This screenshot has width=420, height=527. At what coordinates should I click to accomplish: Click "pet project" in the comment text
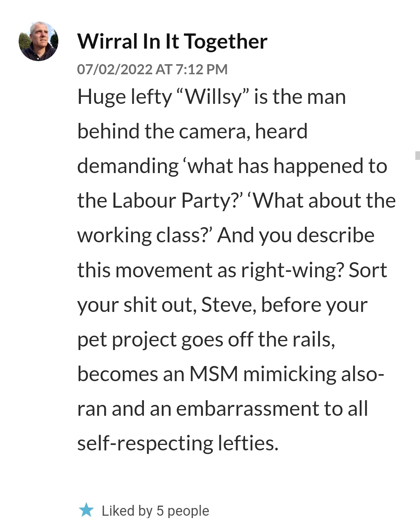[127, 340]
